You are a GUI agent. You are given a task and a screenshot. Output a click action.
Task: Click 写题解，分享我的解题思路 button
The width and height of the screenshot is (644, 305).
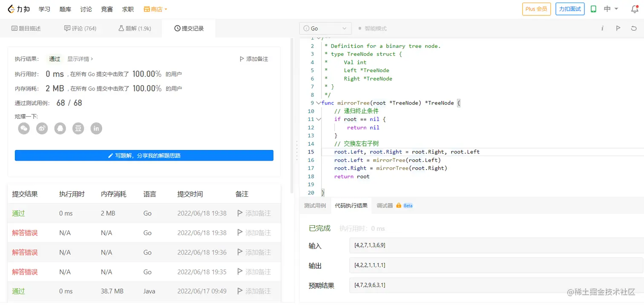[x=144, y=155]
